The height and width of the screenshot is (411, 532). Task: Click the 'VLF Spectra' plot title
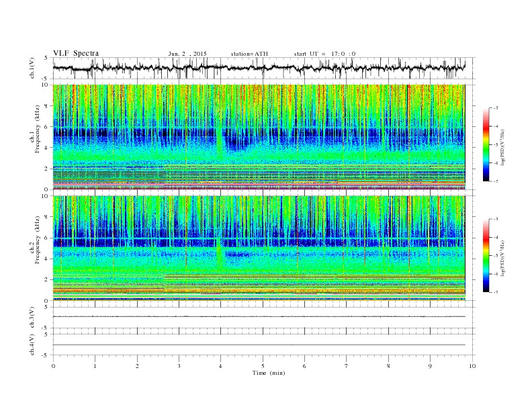(76, 53)
